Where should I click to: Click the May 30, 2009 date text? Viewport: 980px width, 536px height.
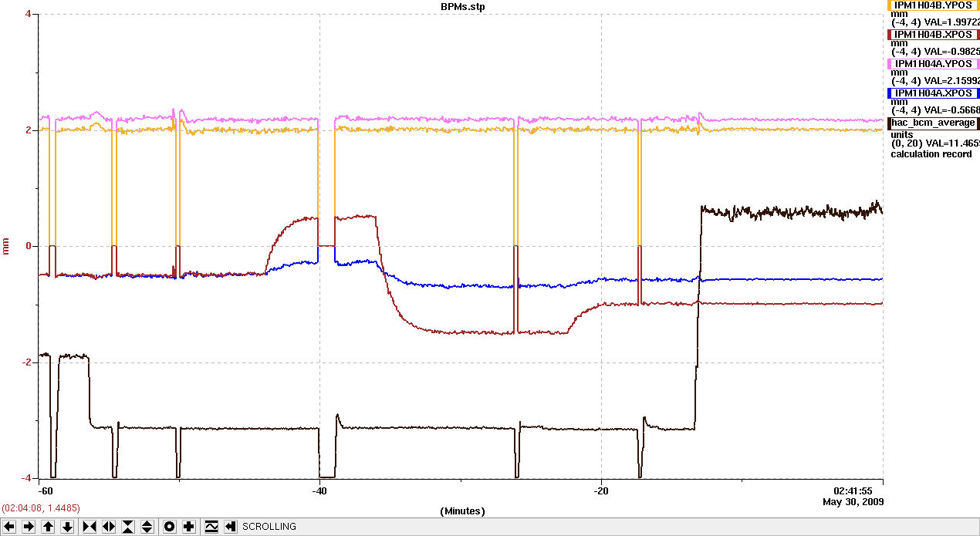[x=853, y=501]
